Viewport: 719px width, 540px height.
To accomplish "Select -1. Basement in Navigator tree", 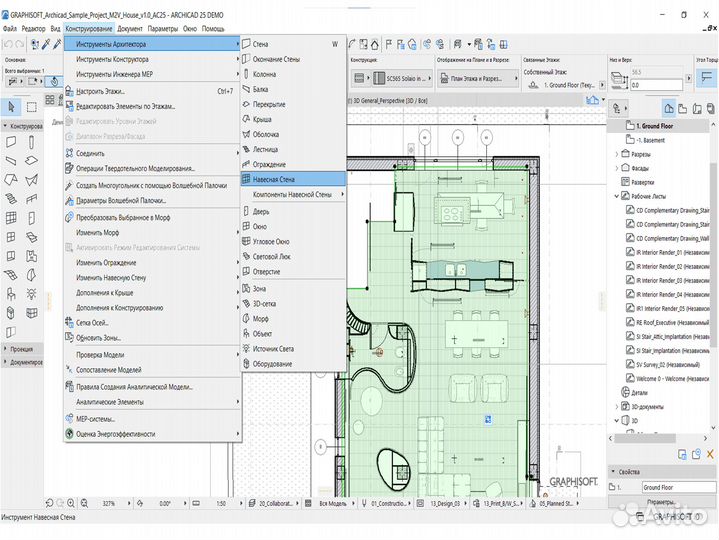I will 651,140.
